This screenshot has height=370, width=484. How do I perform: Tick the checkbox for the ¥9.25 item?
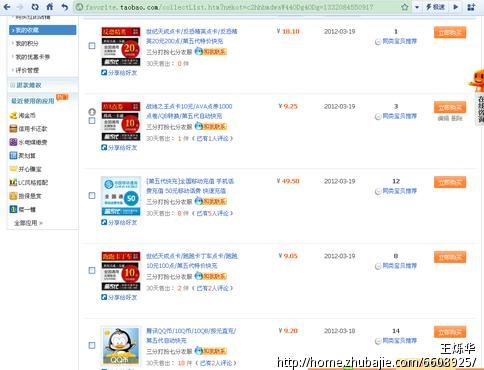point(92,121)
